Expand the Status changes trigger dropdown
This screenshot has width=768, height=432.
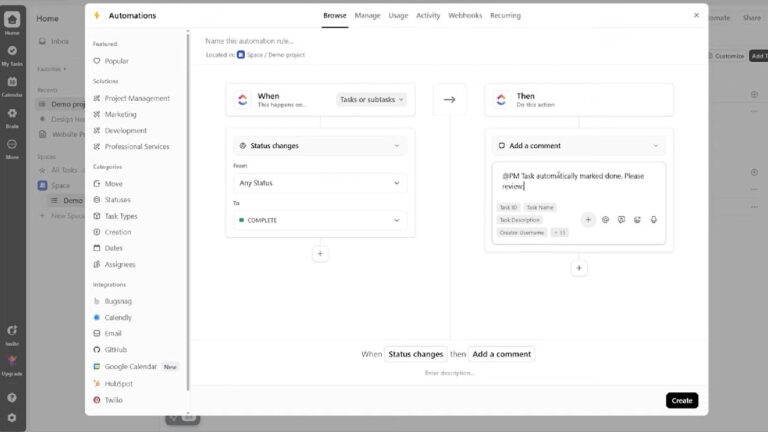point(320,146)
